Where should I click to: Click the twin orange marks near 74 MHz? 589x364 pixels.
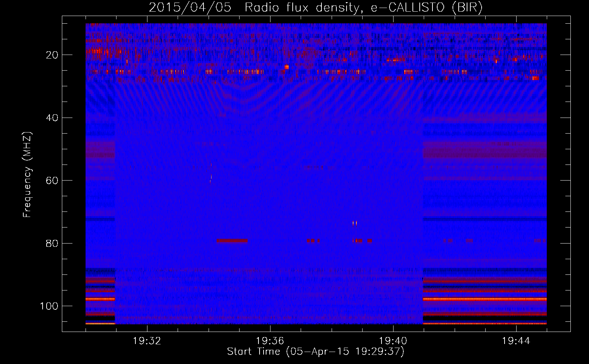[355, 223]
